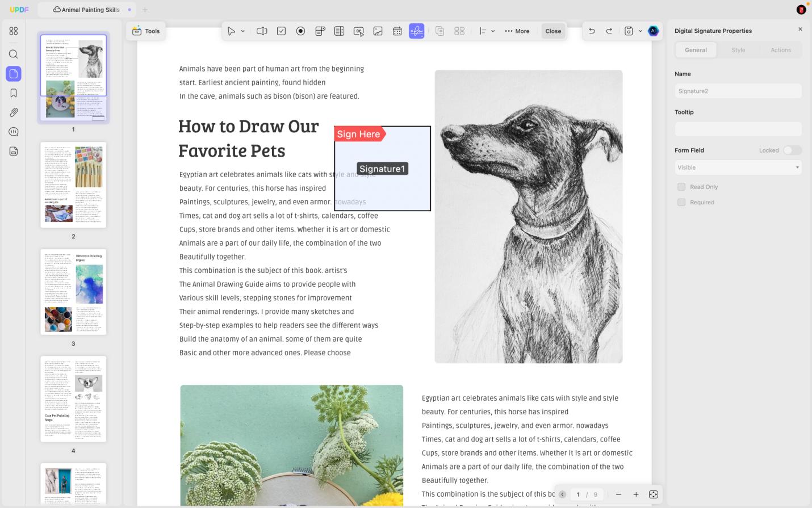Viewport: 812px width, 508px height.
Task: Open the Tools menu button
Action: point(146,31)
